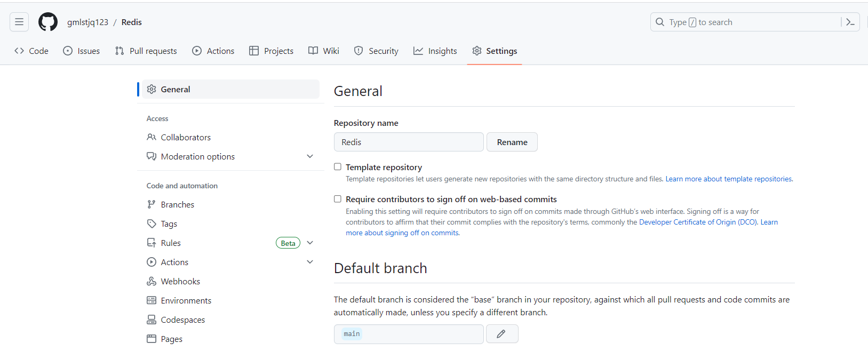Click the Branches git-branch icon
The width and height of the screenshot is (868, 351).
152,204
